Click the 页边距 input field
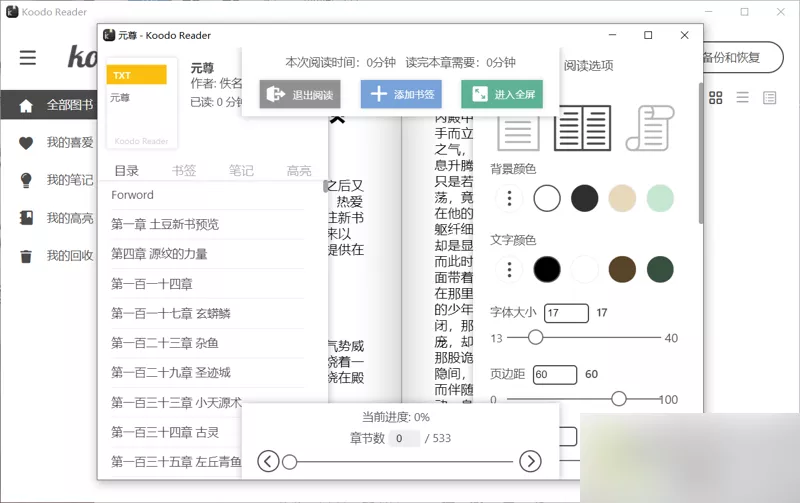 (x=555, y=374)
